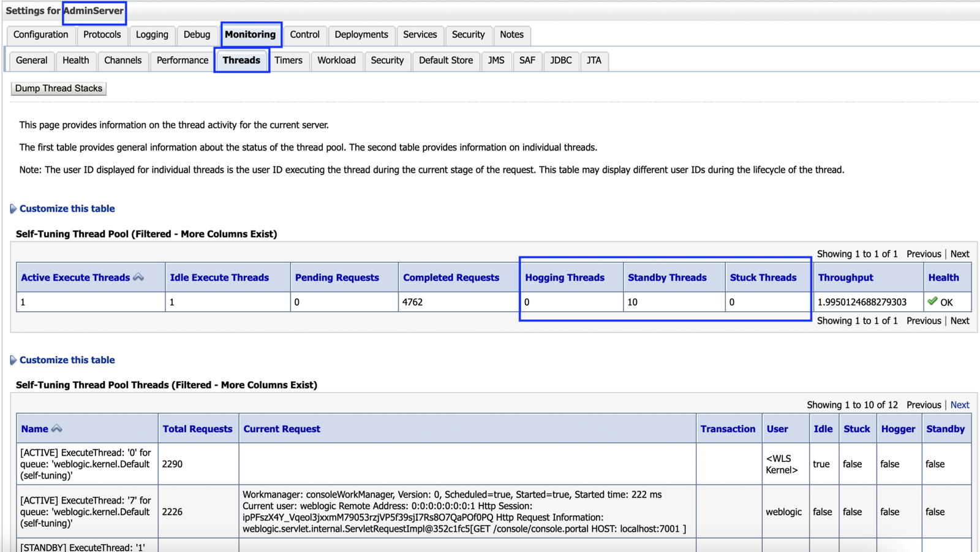
Task: Select the Deployments tab
Action: click(361, 35)
